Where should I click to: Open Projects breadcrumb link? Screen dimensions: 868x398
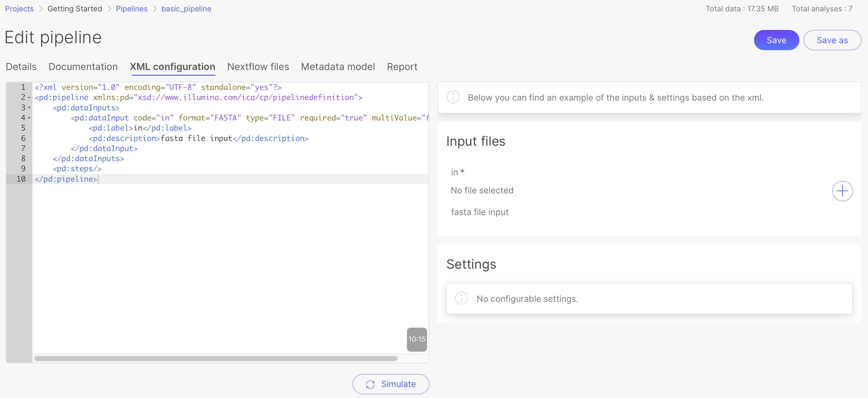19,9
